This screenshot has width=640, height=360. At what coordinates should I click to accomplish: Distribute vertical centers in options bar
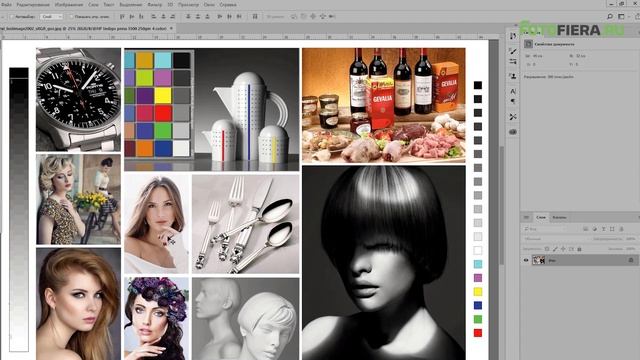click(x=198, y=17)
